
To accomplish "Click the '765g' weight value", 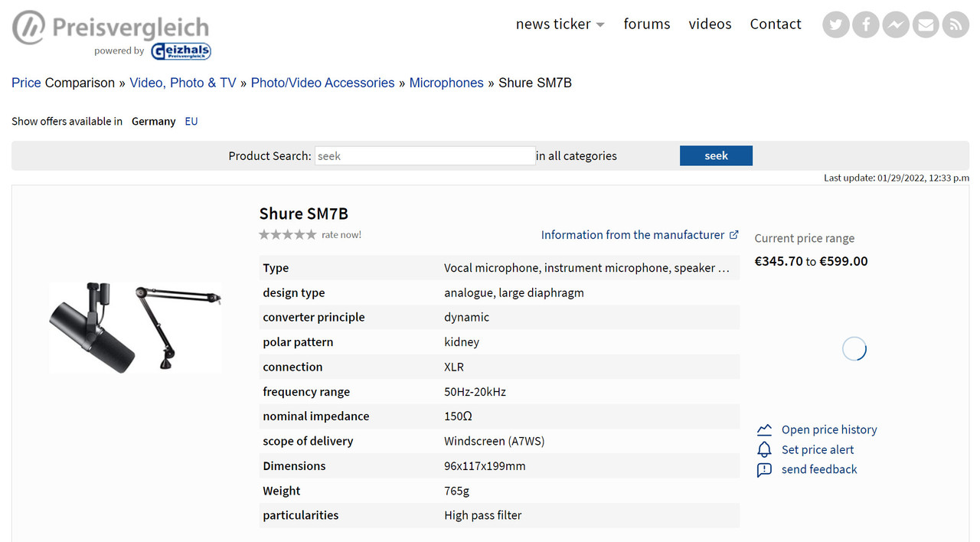I will tap(456, 491).
